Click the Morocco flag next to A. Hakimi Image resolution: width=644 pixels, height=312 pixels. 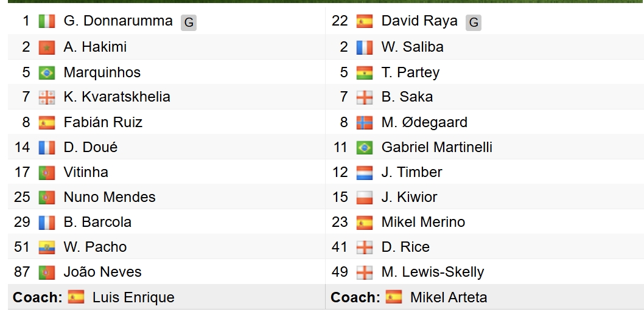click(x=46, y=47)
